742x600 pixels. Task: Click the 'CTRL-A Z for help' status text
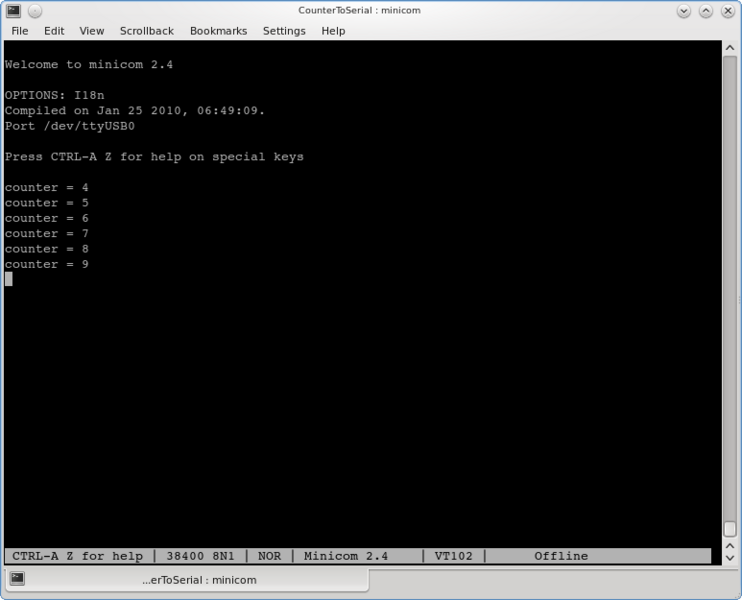click(77, 556)
